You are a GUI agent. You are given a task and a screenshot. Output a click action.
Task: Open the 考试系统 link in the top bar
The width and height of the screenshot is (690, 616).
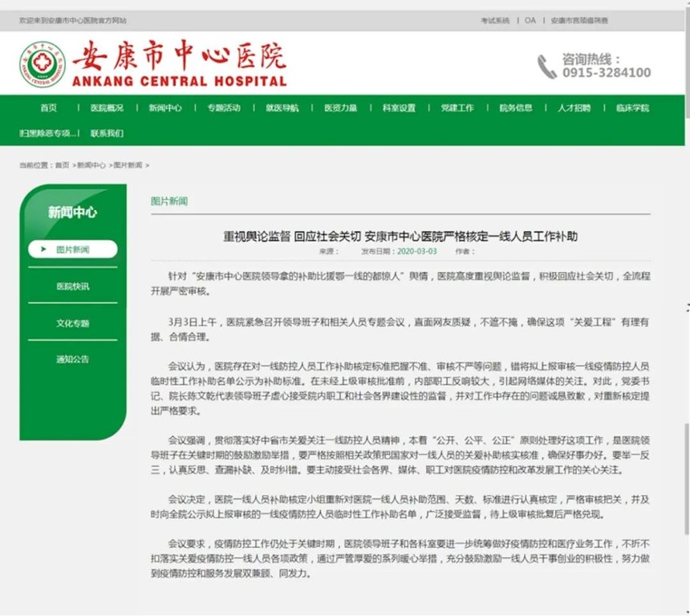click(495, 20)
